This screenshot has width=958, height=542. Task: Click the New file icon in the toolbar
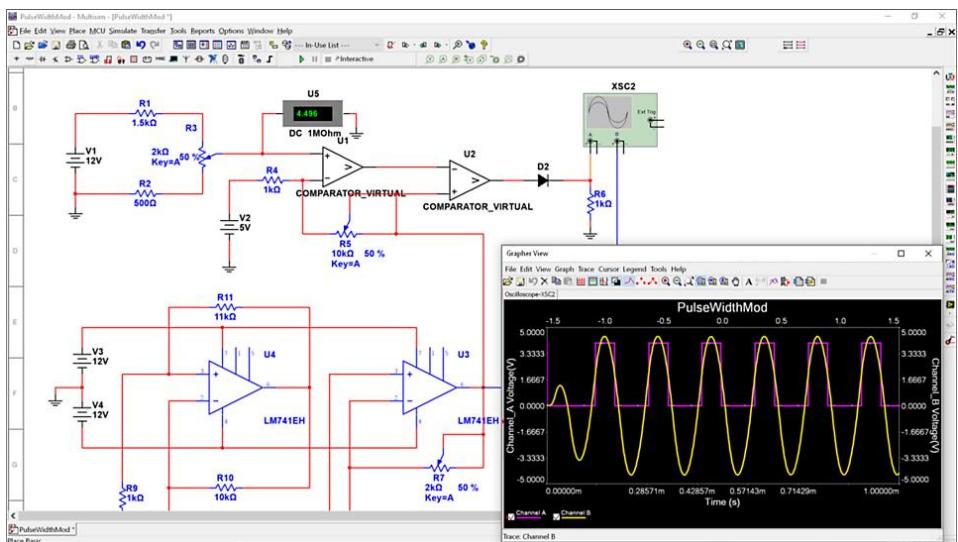click(x=18, y=46)
